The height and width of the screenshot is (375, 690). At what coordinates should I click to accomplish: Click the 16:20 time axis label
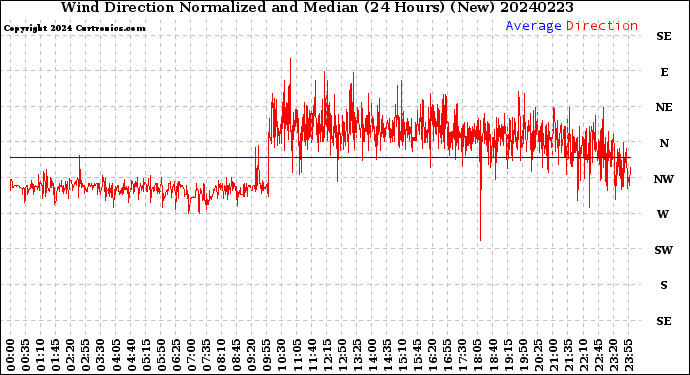click(433, 355)
